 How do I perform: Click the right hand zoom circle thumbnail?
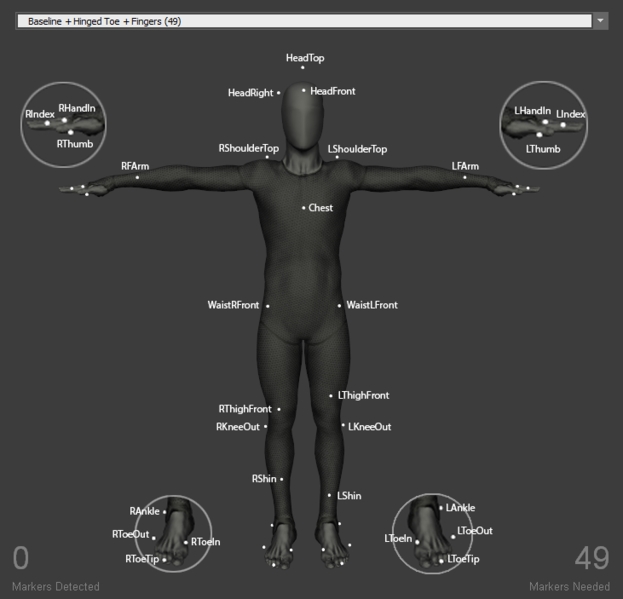click(x=65, y=124)
